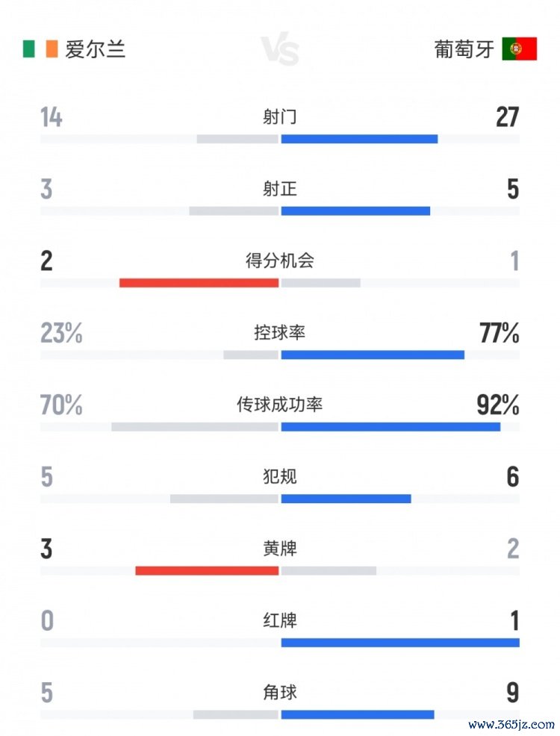Click the 射门 stat label
This screenshot has height=736, width=560.
tap(280, 117)
